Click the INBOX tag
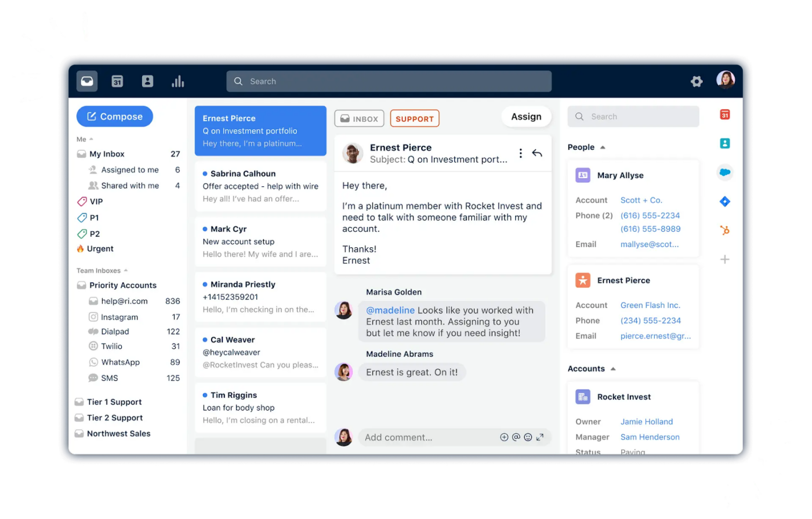 pyautogui.click(x=360, y=118)
